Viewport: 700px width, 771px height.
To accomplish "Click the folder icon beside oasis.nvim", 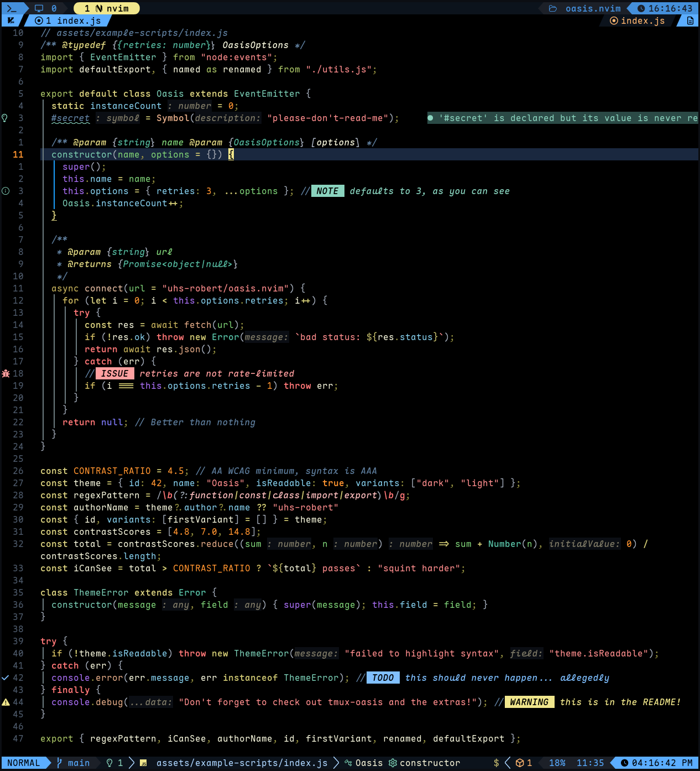I will pos(552,8).
